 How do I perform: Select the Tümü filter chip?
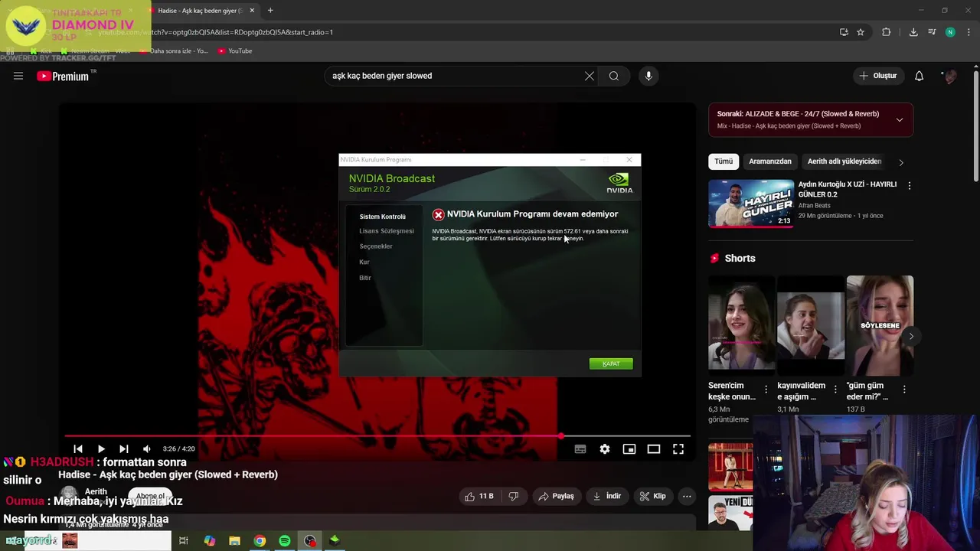click(724, 161)
